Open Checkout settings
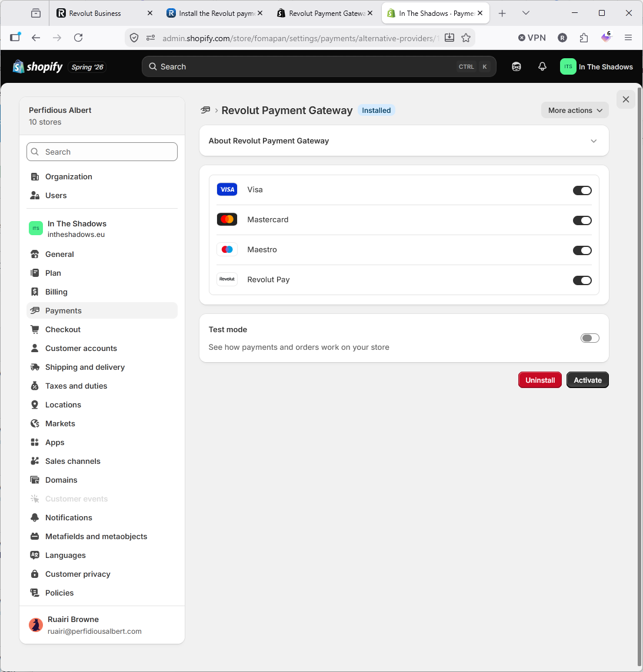Screen dimensions: 643x672 pyautogui.click(x=102, y=330)
